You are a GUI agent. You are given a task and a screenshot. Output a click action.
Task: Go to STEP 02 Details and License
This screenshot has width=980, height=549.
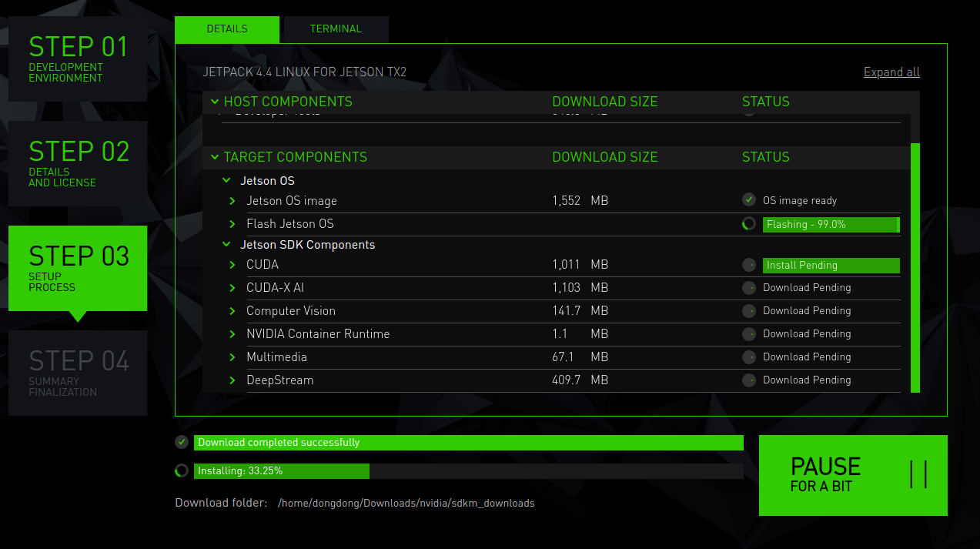[78, 163]
